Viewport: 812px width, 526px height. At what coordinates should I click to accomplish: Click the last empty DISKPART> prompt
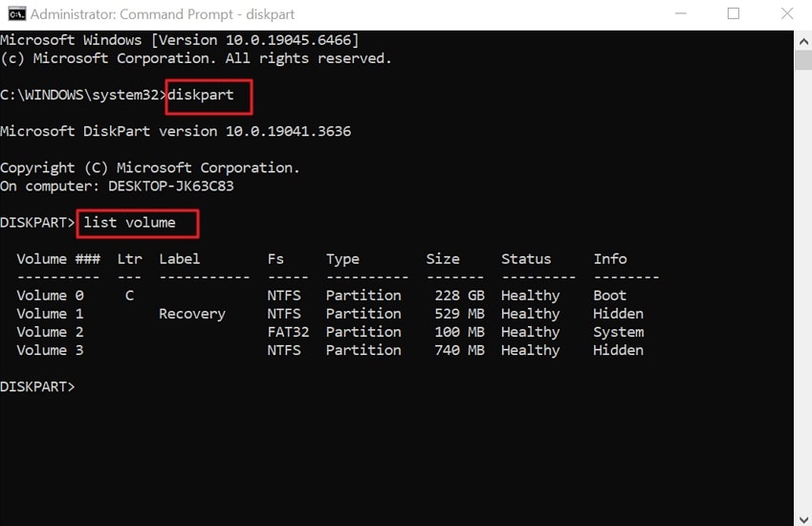coord(38,386)
